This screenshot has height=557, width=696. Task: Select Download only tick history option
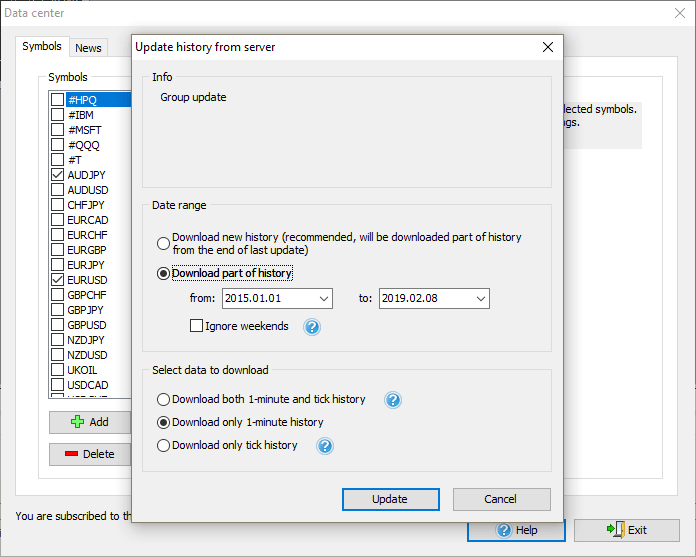coord(163,446)
